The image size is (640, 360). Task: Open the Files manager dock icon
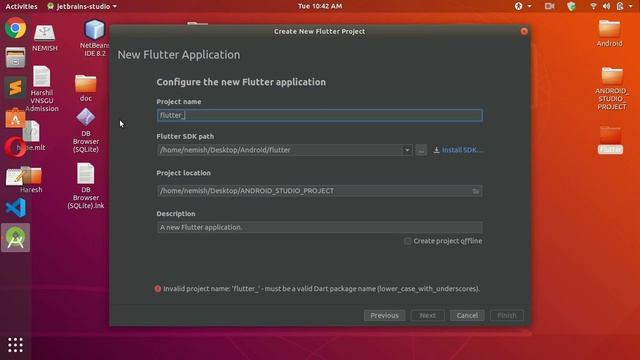tap(16, 58)
